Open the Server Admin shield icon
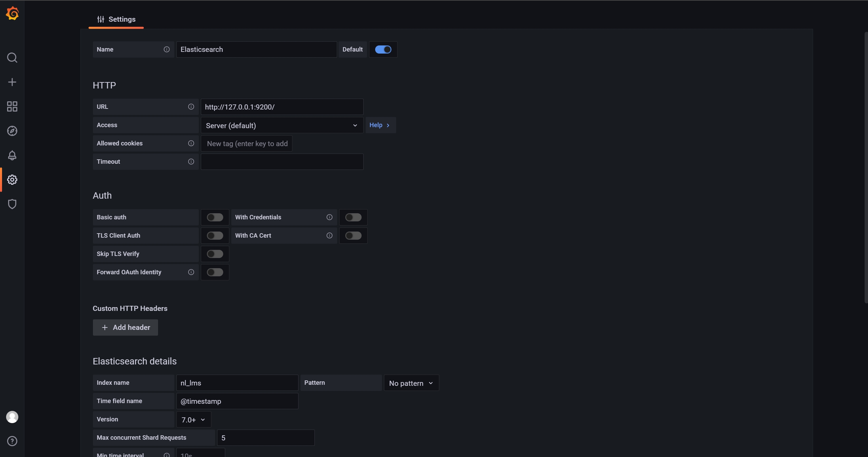This screenshot has width=868, height=457. point(12,204)
